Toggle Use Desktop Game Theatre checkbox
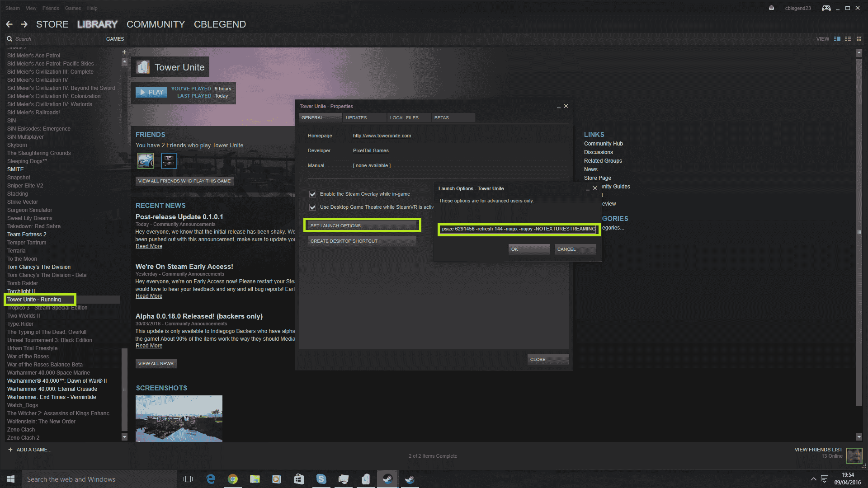Viewport: 868px width, 488px height. tap(312, 206)
